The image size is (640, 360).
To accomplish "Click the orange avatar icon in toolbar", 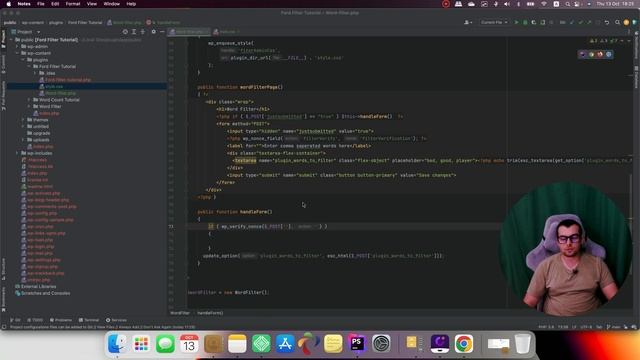I will point(626,22).
